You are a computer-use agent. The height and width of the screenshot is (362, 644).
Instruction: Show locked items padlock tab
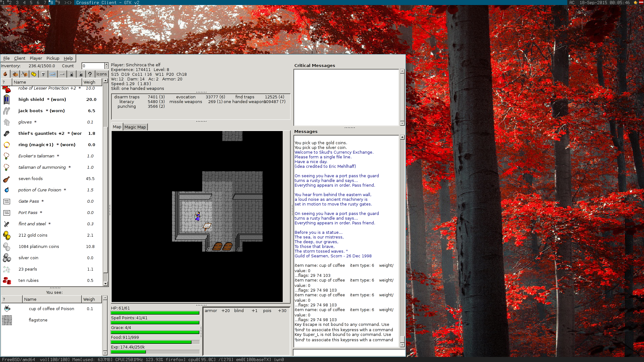[x=71, y=74]
